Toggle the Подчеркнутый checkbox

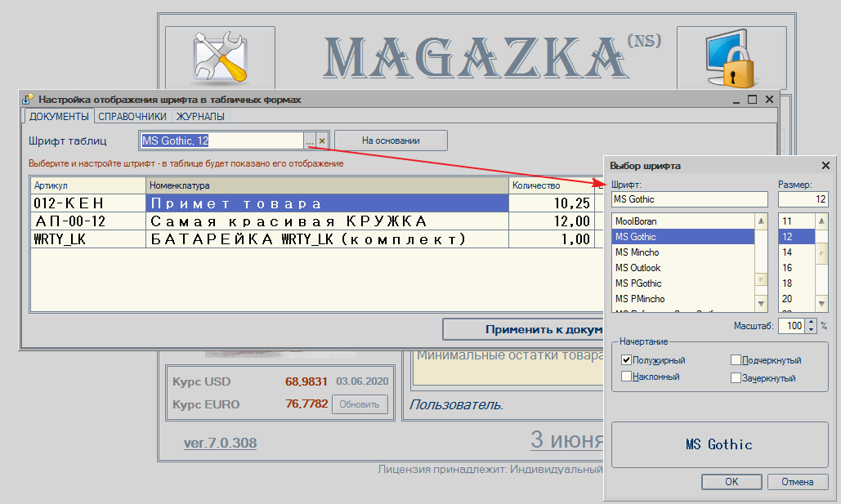click(x=736, y=360)
